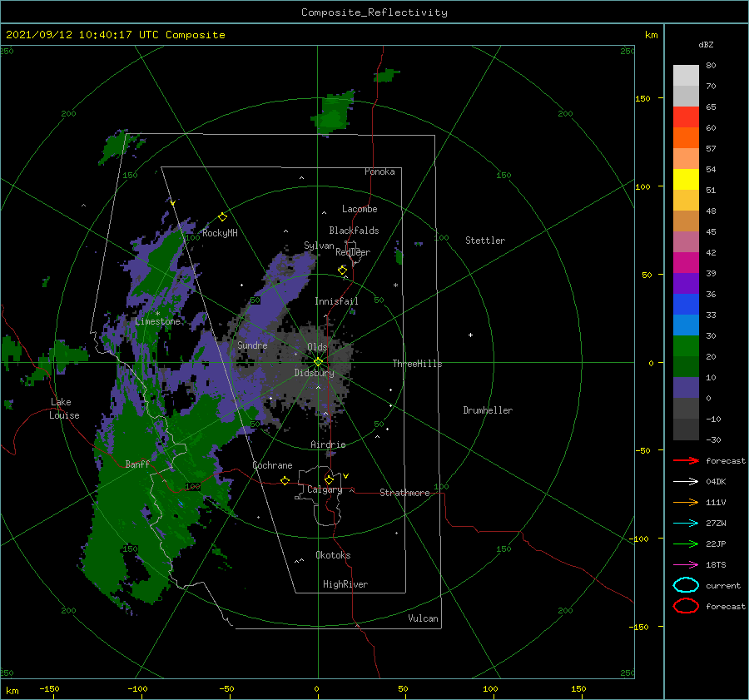Click the HighRiver label
Viewport: 749px width, 700px height.
pyautogui.click(x=345, y=584)
